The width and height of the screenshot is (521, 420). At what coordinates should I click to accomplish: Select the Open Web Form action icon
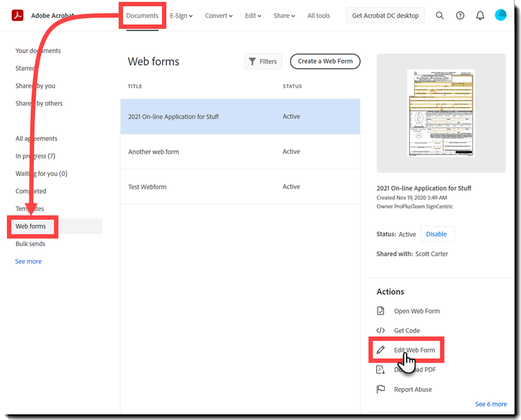coord(381,311)
